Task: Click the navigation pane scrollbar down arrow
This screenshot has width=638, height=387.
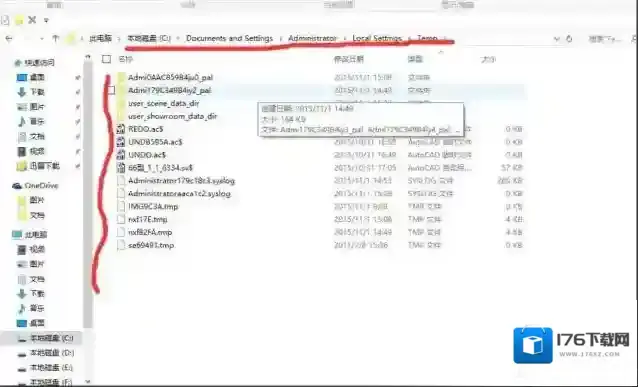Action: point(88,381)
